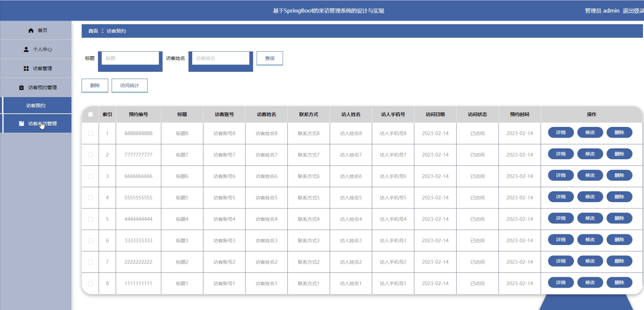Toggle the select-all checkbox in table header
644x310 pixels.
pos(91,114)
